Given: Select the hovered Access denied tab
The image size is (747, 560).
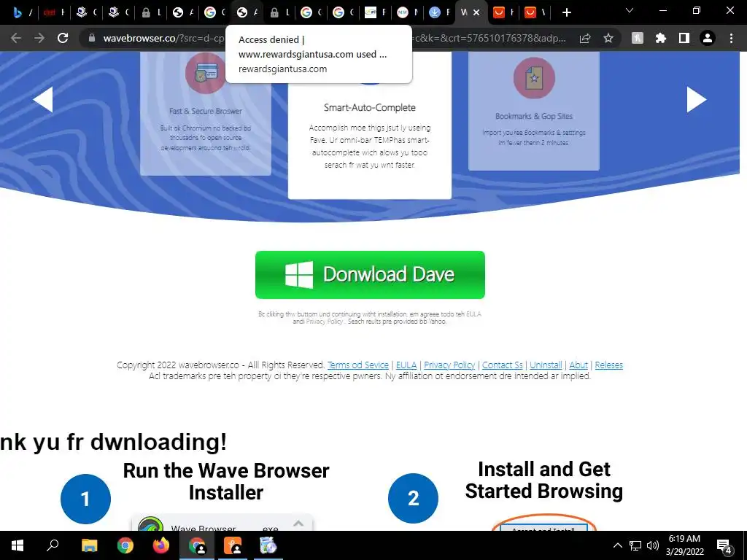Looking at the screenshot, I should pyautogui.click(x=247, y=13).
